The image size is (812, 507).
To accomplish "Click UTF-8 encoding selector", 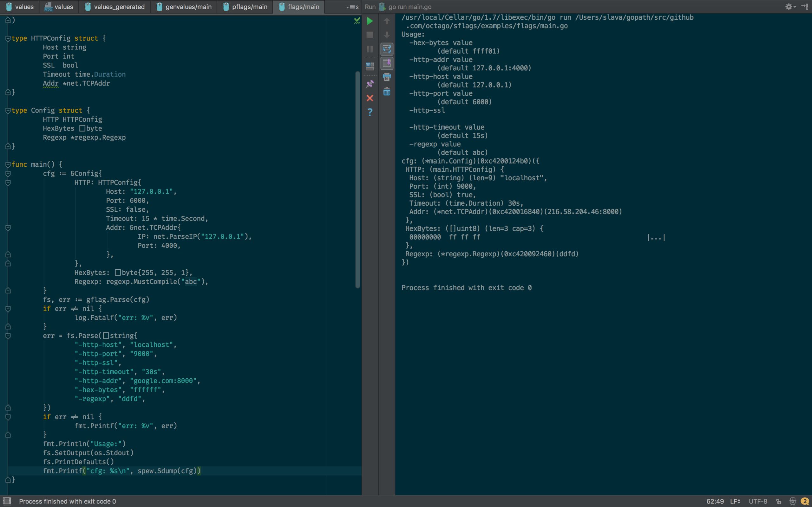I will (x=758, y=501).
